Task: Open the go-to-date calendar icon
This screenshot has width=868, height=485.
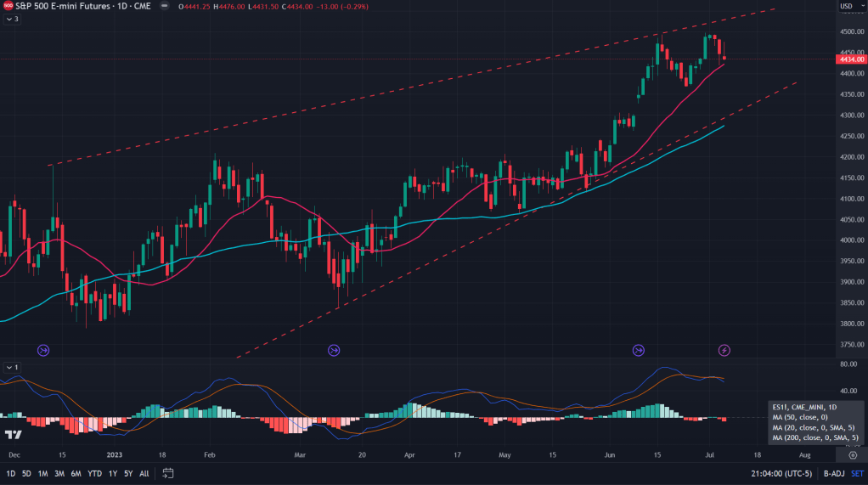Action: pyautogui.click(x=168, y=473)
